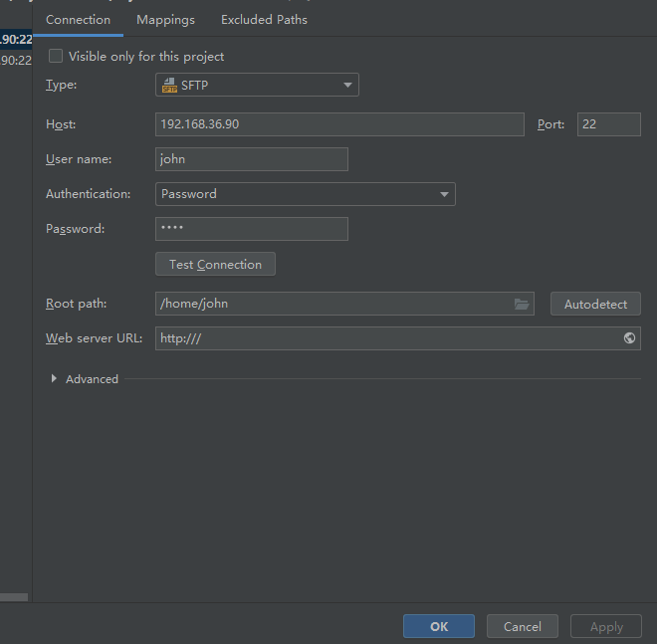Select the highlighted .90:22 server entry
Image resolution: width=657 pixels, height=644 pixels.
click(16, 40)
